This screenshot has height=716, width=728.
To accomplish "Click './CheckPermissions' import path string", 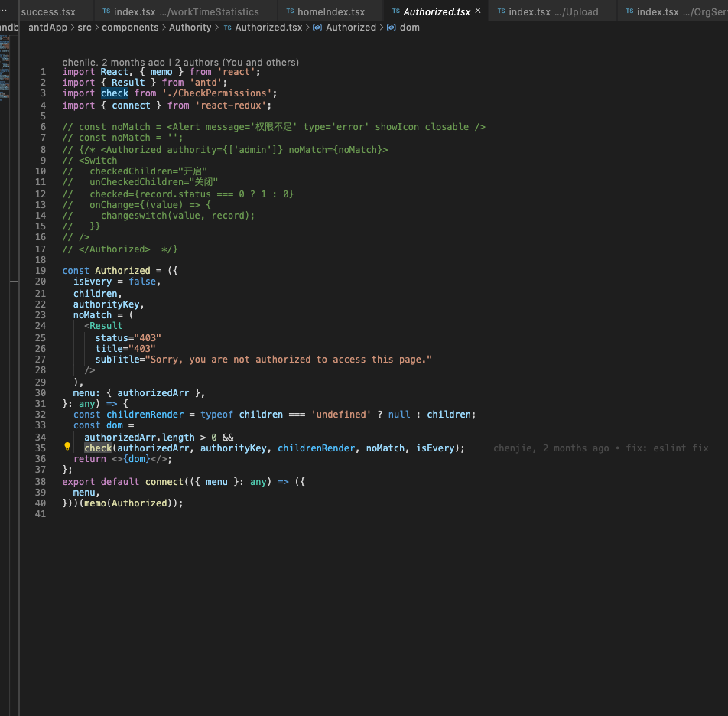I will [x=216, y=93].
